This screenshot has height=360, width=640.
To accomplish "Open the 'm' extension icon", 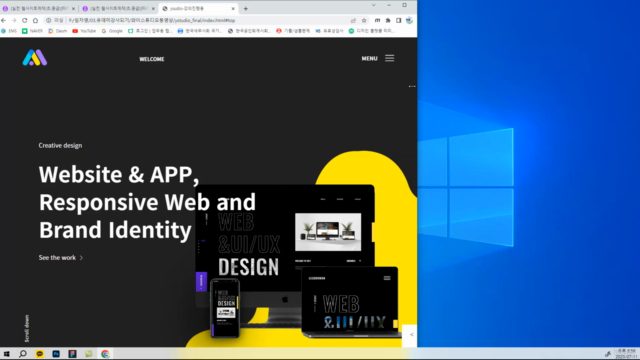I will [x=377, y=20].
